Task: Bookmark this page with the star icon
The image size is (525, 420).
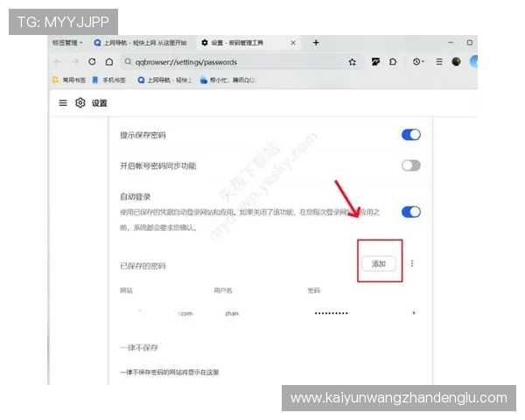Action: [352, 62]
